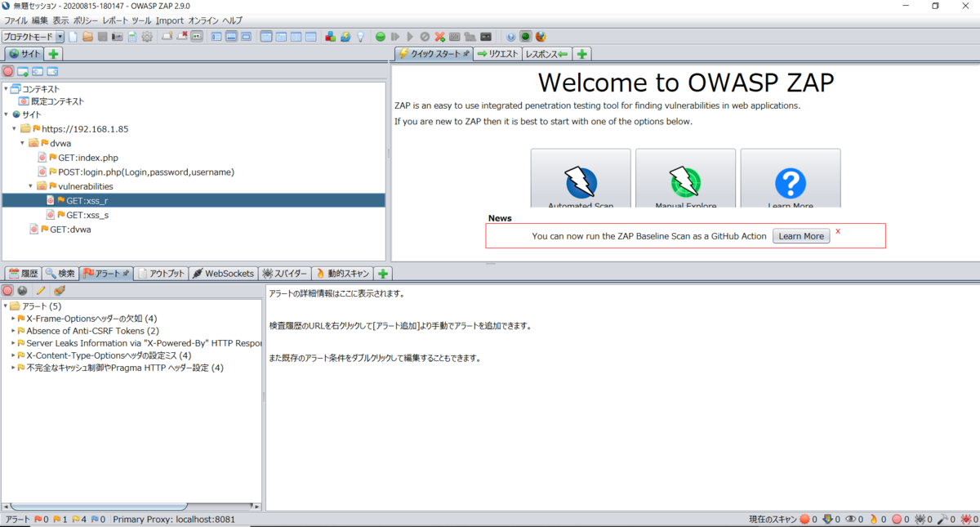Image resolution: width=980 pixels, height=527 pixels.
Task: Click the Manage Add-ons colored blocks icon
Action: [x=331, y=37]
